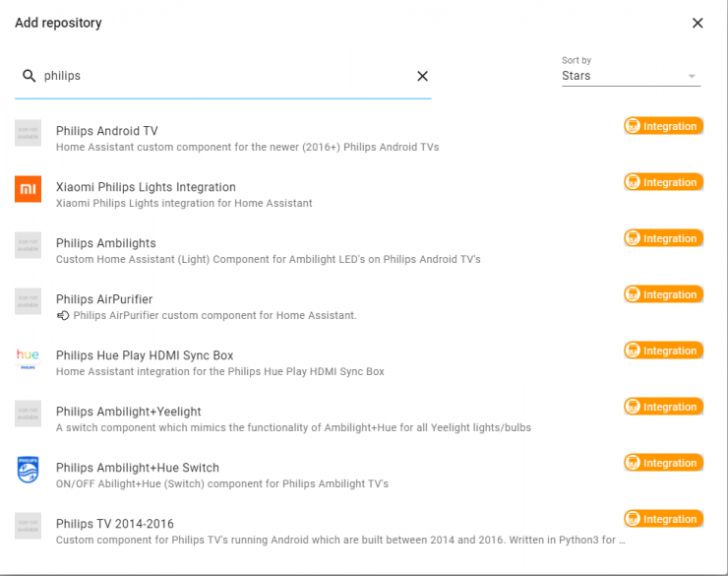Image resolution: width=728 pixels, height=576 pixels.
Task: Click Philips AirPurifier placeholder icon
Action: tap(29, 300)
